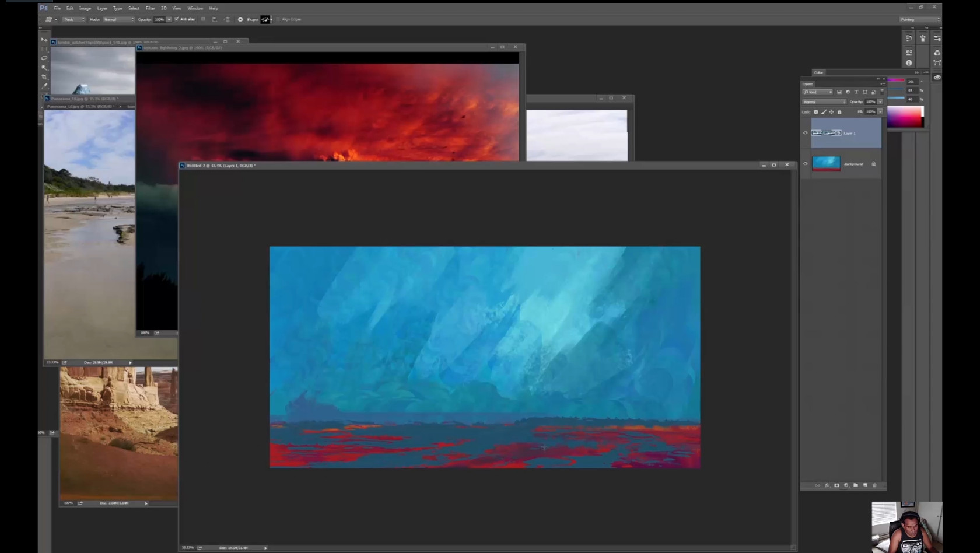Select the Rectangular Marquee tool
Viewport: 980px width, 553px height.
(44, 49)
